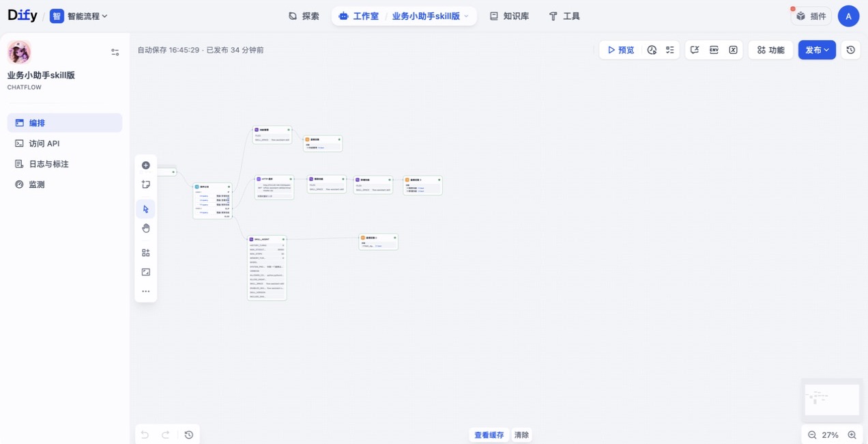Open the run history clock-play icon
868x444 pixels.
[x=652, y=50]
